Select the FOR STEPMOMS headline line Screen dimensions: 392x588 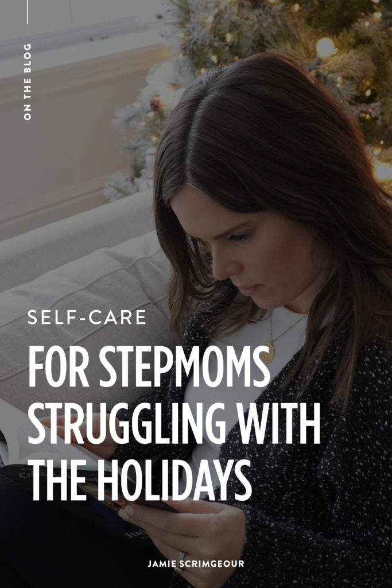pyautogui.click(x=149, y=365)
